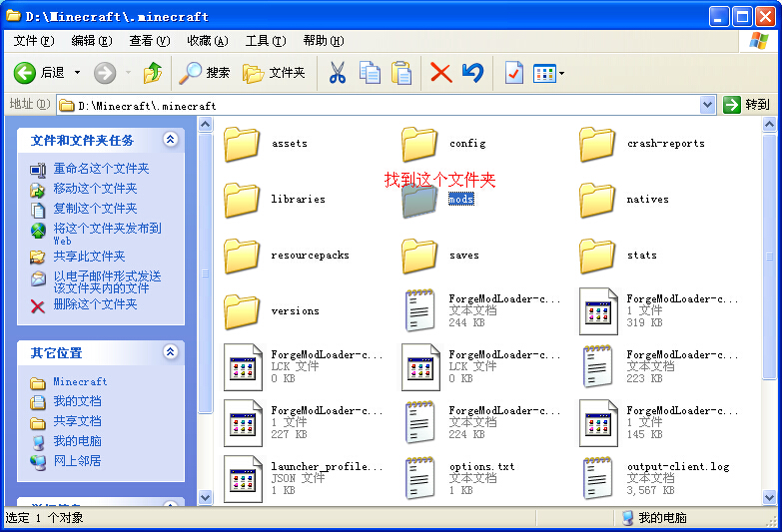Click the Forward arrow toolbar icon

105,73
